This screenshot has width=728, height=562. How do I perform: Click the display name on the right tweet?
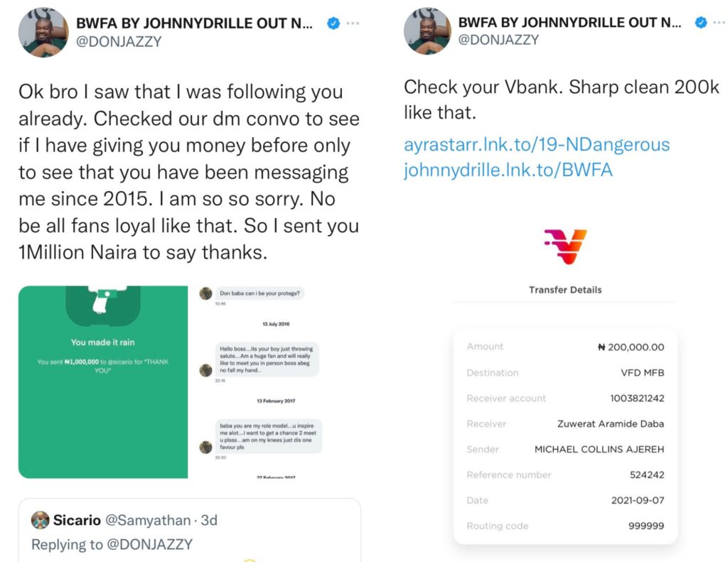[569, 23]
